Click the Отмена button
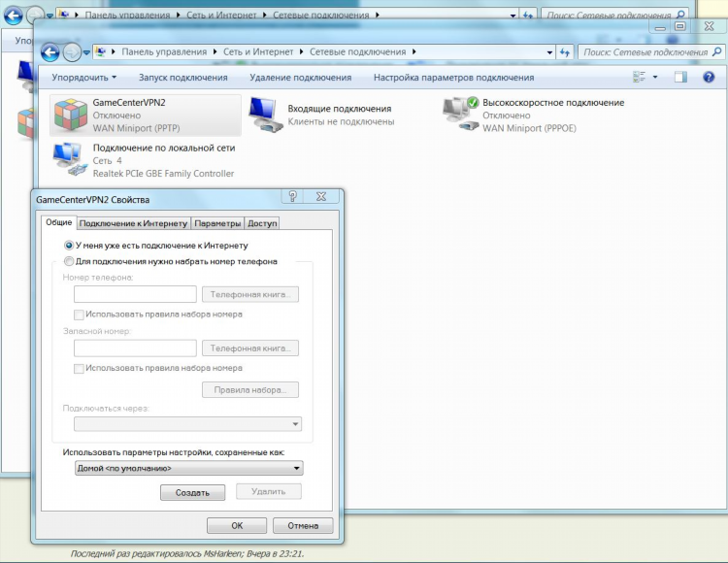 click(x=303, y=525)
